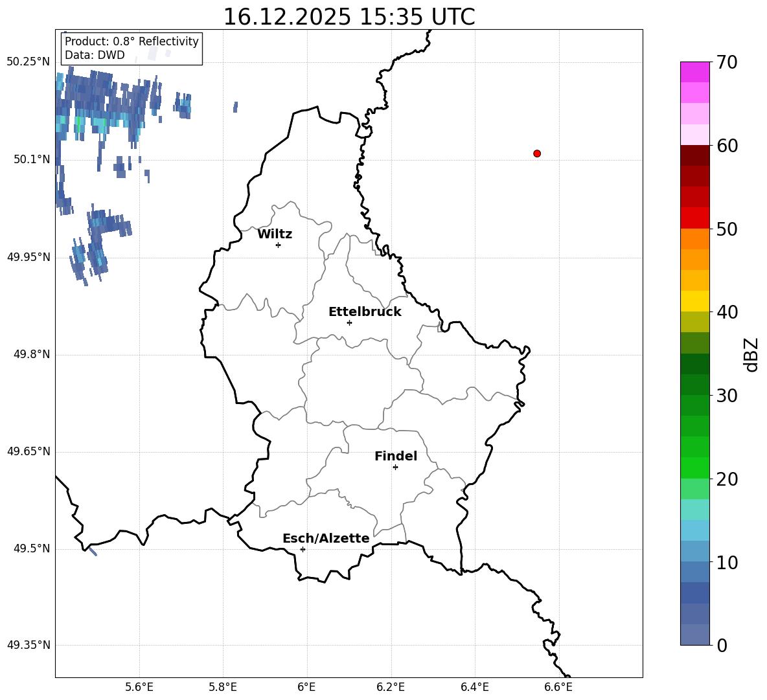Click the yellow colorbar swatch just above 40 dBZ

[x=695, y=301]
